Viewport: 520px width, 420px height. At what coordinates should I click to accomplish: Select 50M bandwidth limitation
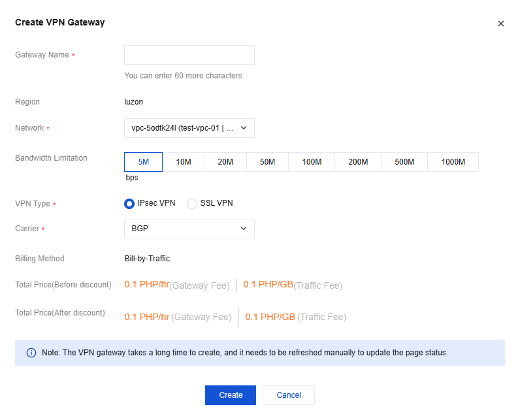pyautogui.click(x=267, y=162)
